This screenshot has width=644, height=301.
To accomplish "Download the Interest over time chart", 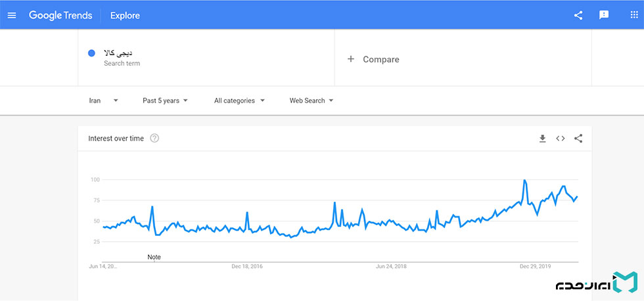I will (x=542, y=138).
